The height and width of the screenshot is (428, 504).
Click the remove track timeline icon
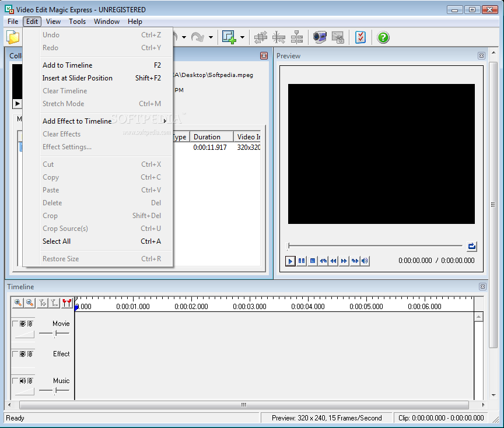(x=54, y=303)
